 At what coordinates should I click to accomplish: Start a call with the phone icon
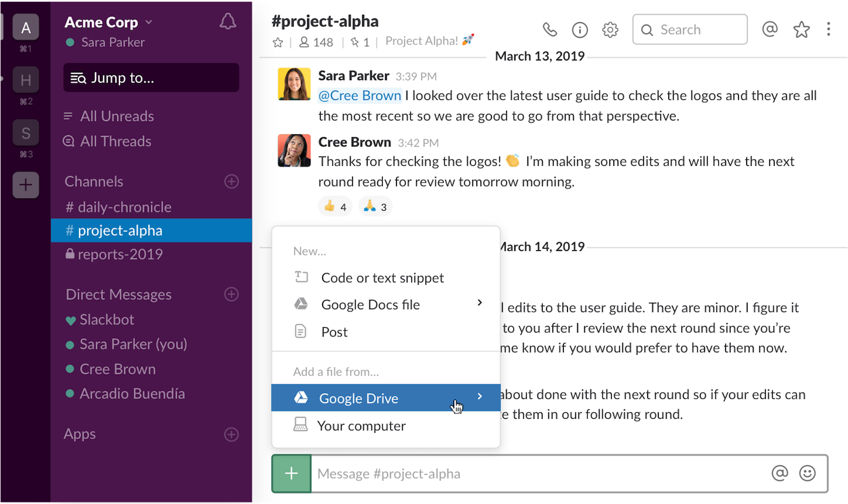click(x=550, y=29)
